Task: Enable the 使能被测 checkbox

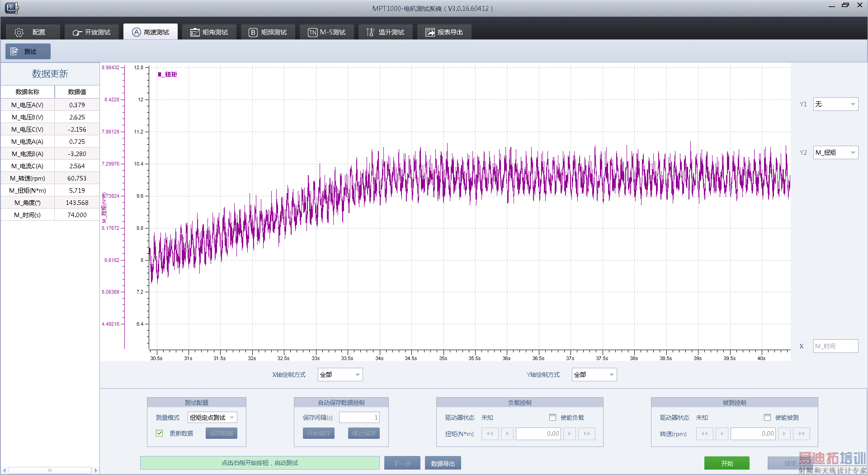Action: coord(767,418)
